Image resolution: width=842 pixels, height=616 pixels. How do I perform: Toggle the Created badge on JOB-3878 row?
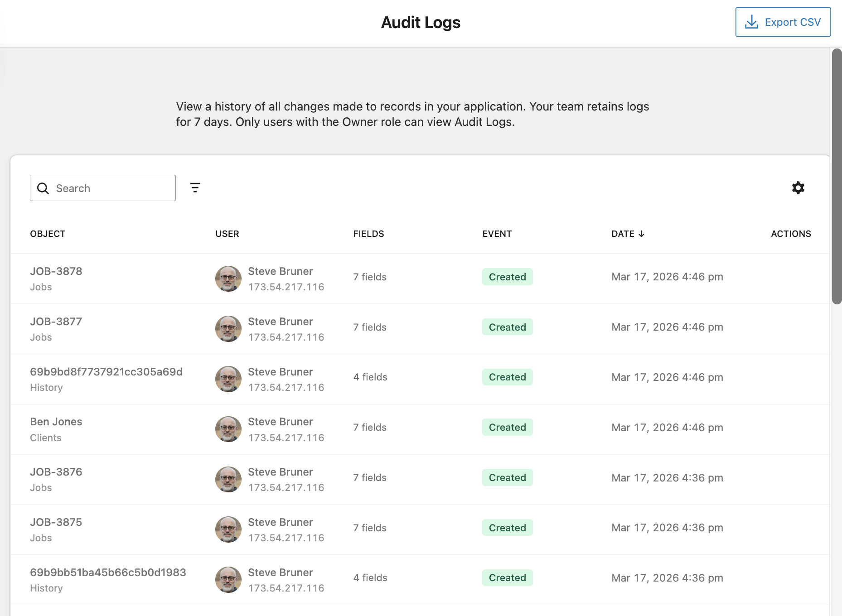click(507, 276)
